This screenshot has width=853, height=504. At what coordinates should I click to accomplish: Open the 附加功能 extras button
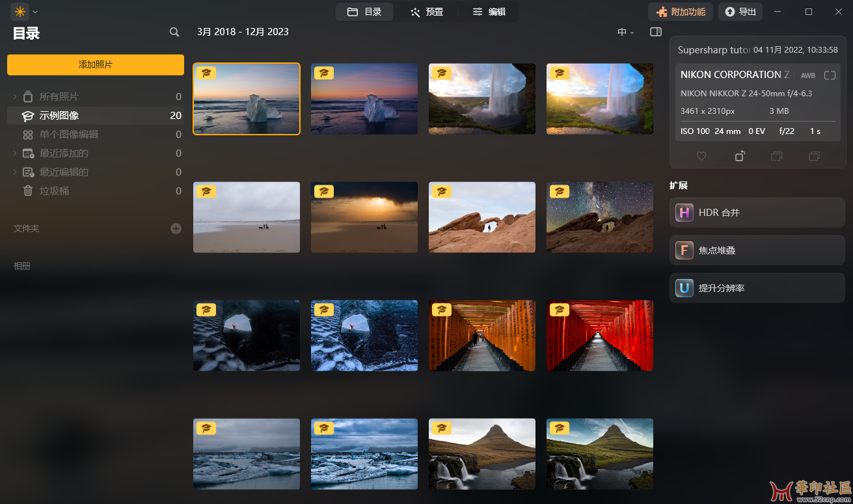pos(681,12)
